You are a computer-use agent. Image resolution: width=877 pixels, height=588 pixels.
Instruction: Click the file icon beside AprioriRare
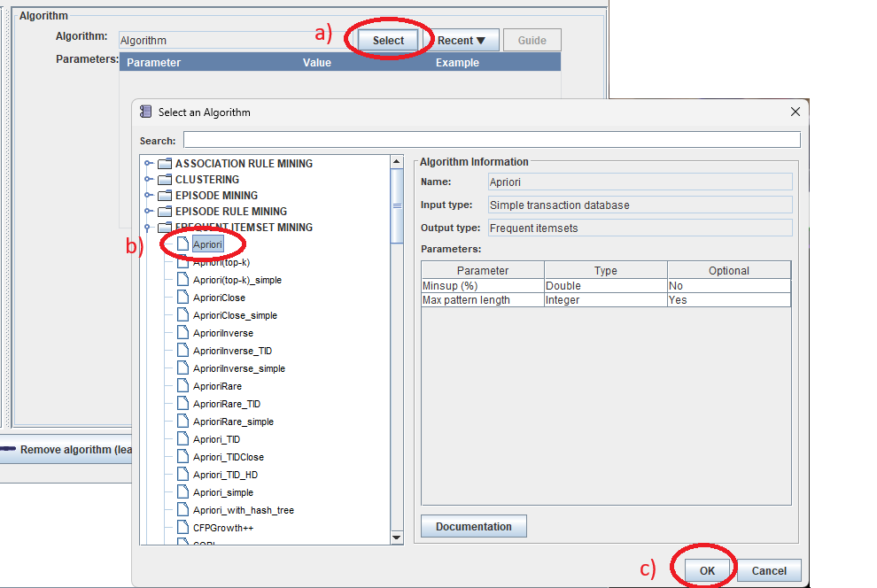click(182, 385)
